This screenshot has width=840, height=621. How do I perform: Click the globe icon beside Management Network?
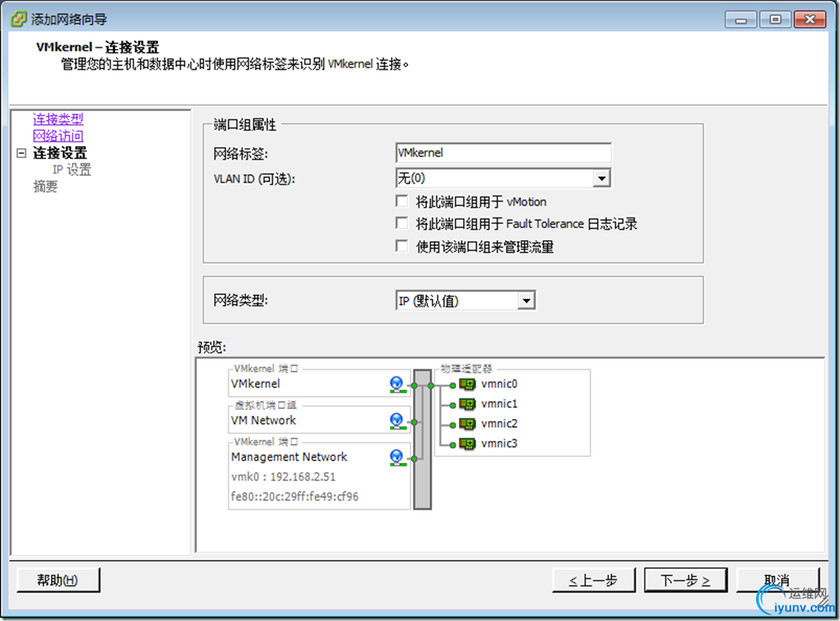pos(396,457)
